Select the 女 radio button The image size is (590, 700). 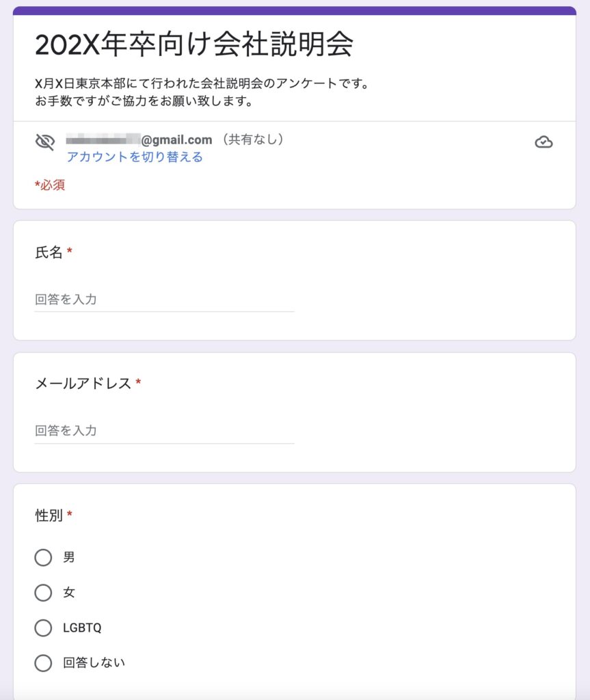point(43,593)
